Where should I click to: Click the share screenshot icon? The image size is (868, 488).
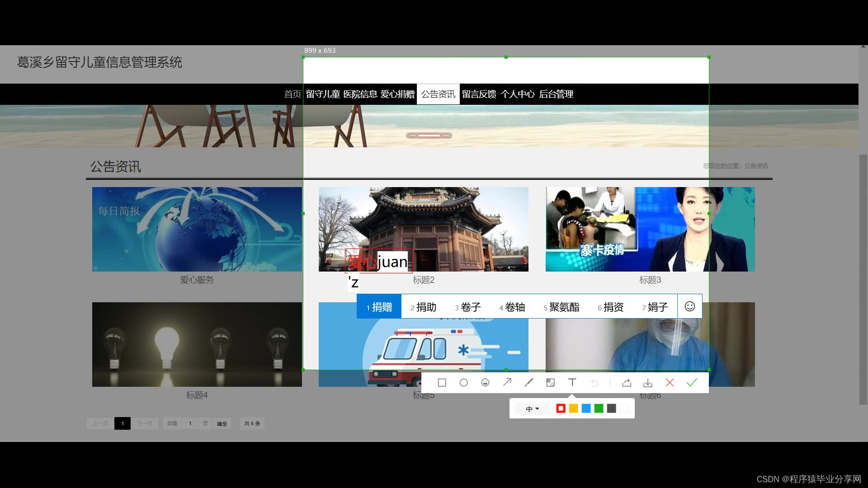click(627, 383)
